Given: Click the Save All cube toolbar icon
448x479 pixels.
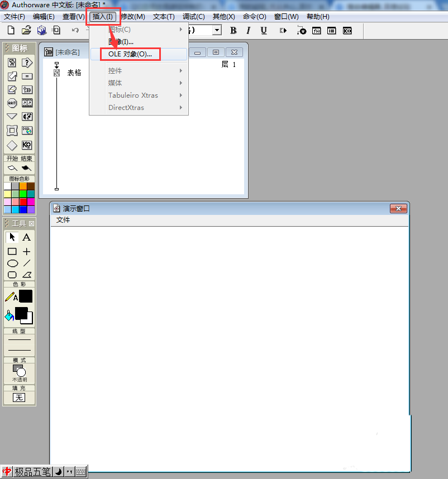Looking at the screenshot, I should click(41, 30).
